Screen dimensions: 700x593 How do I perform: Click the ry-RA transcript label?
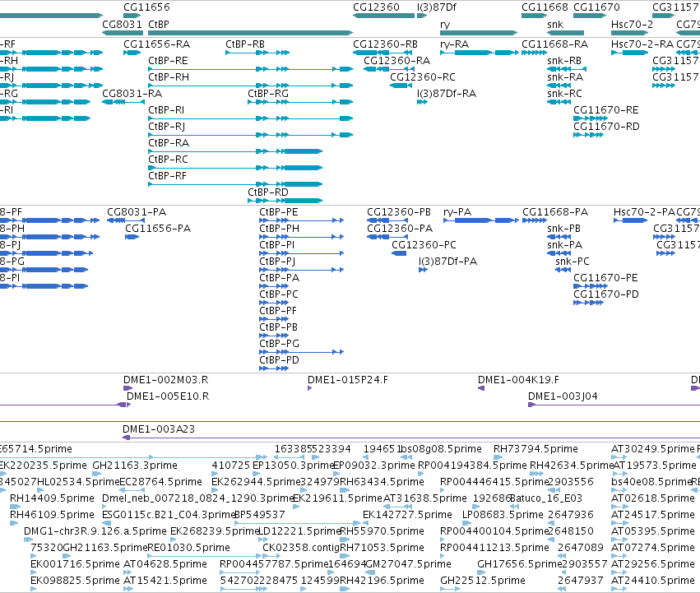454,44
